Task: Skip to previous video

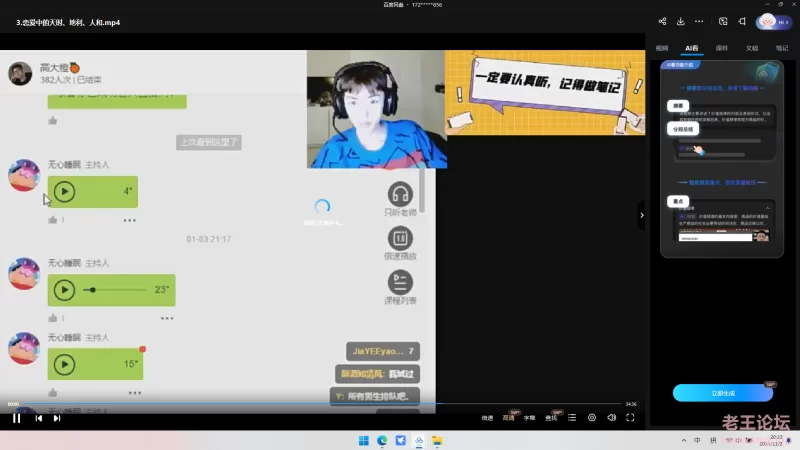Action: (39, 418)
